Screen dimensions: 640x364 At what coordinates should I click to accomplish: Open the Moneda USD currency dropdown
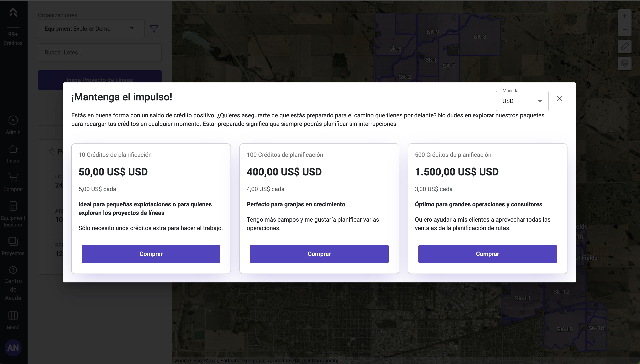point(522,101)
